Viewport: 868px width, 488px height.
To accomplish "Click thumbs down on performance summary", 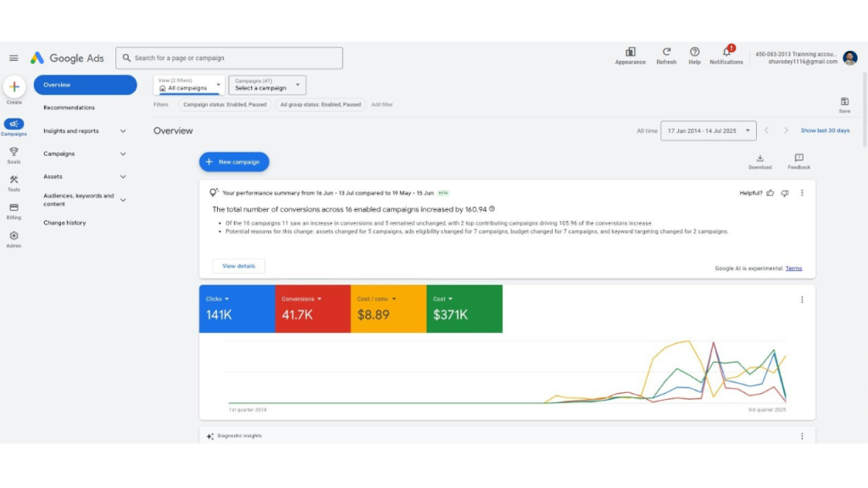I will [x=784, y=193].
